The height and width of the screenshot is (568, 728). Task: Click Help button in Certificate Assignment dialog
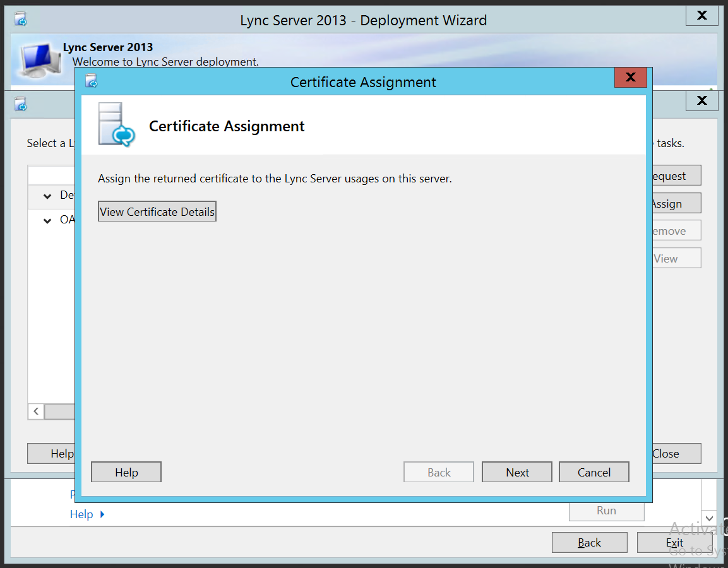(126, 472)
